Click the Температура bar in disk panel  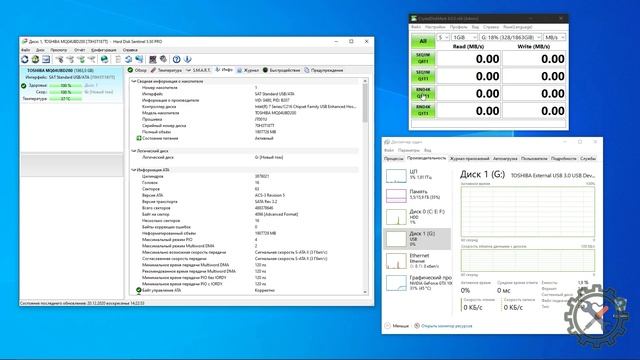coord(66,99)
